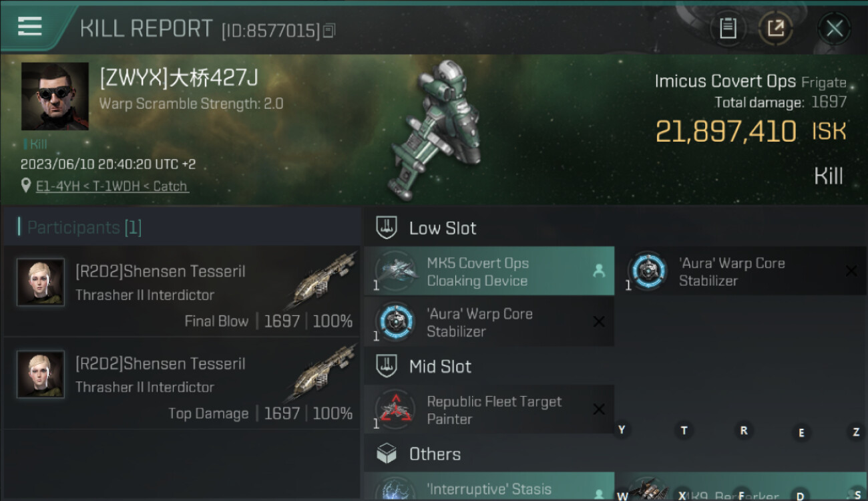Share kill report via export icon

pyautogui.click(x=775, y=29)
